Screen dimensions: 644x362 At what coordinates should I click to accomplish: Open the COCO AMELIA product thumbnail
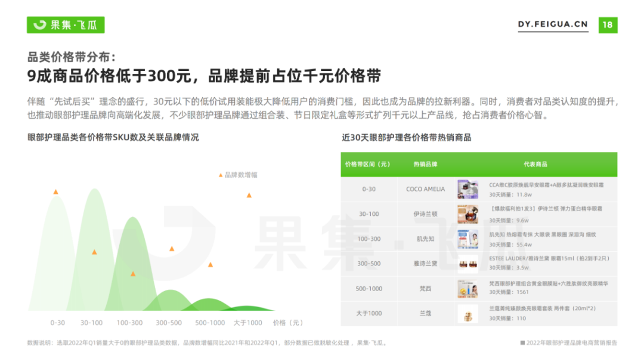point(468,190)
